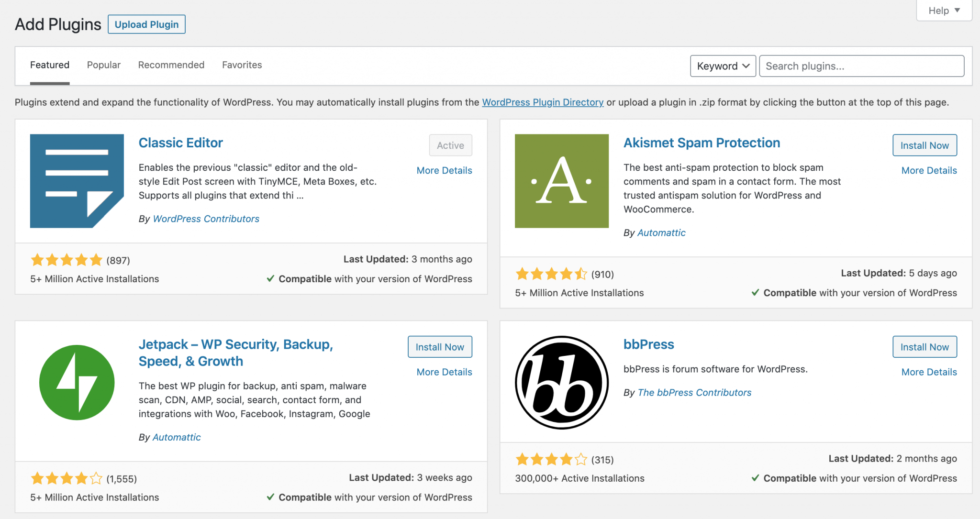Click the Classic Editor plugin icon
The height and width of the screenshot is (519, 980).
[x=77, y=181]
